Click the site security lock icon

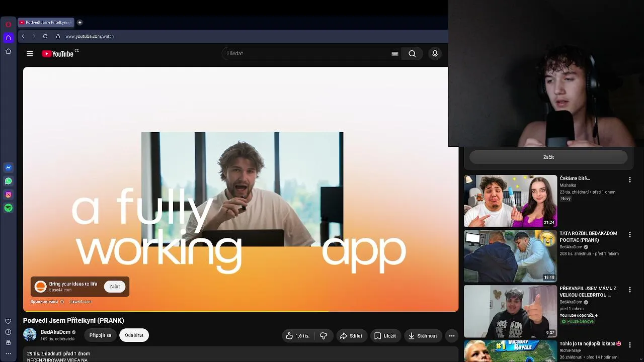[58, 36]
